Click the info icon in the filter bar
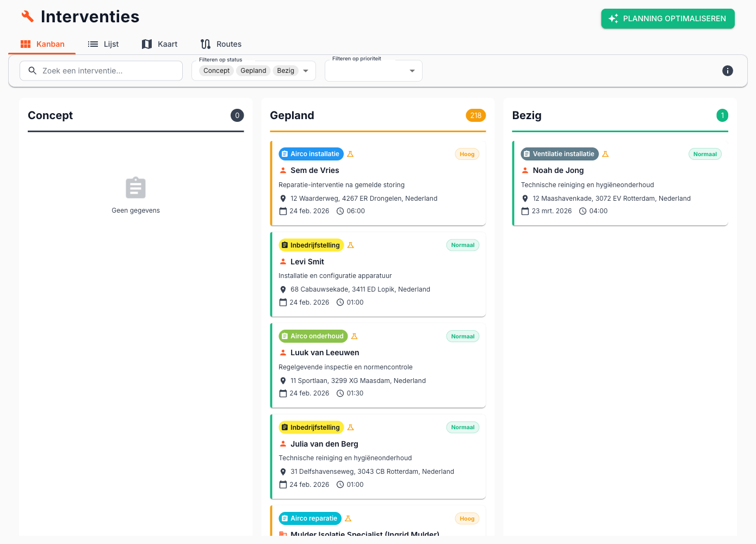 [x=727, y=70]
